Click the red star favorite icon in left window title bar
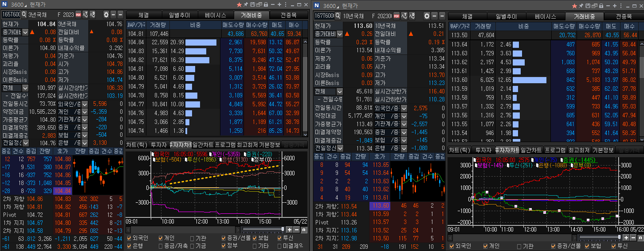The image size is (644, 251). (240, 5)
